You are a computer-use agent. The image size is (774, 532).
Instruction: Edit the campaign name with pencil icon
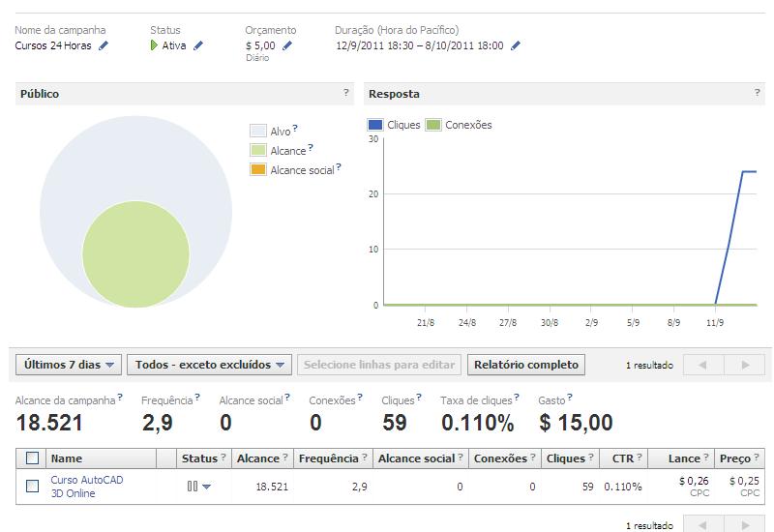pyautogui.click(x=104, y=45)
